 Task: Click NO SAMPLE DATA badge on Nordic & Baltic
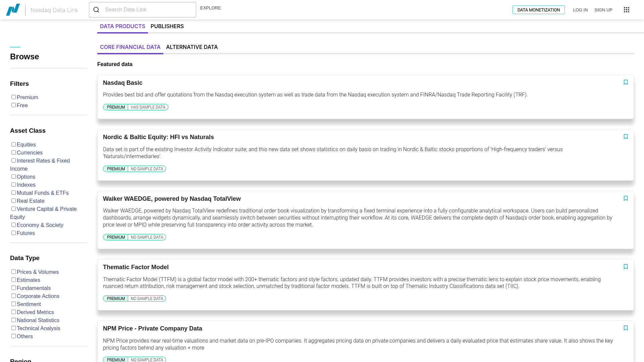147,169
